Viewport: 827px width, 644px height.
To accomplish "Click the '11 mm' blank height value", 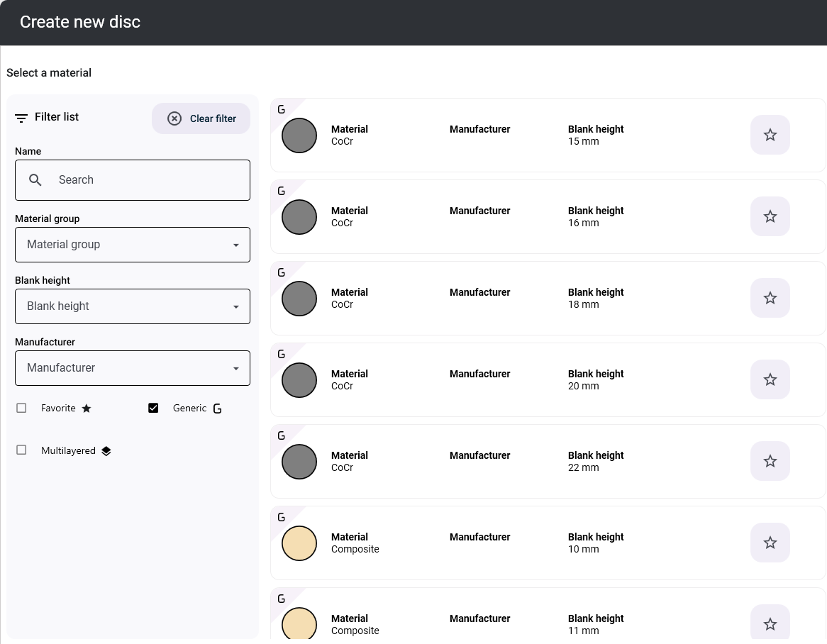I will click(583, 631).
